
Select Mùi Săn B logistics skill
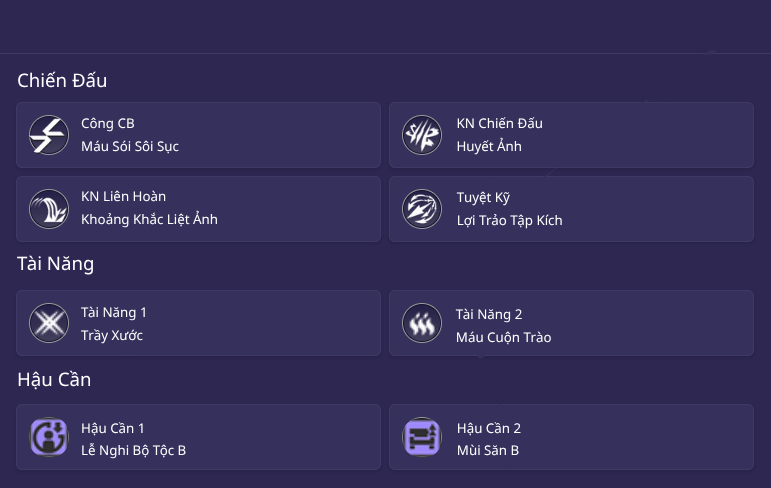point(487,451)
